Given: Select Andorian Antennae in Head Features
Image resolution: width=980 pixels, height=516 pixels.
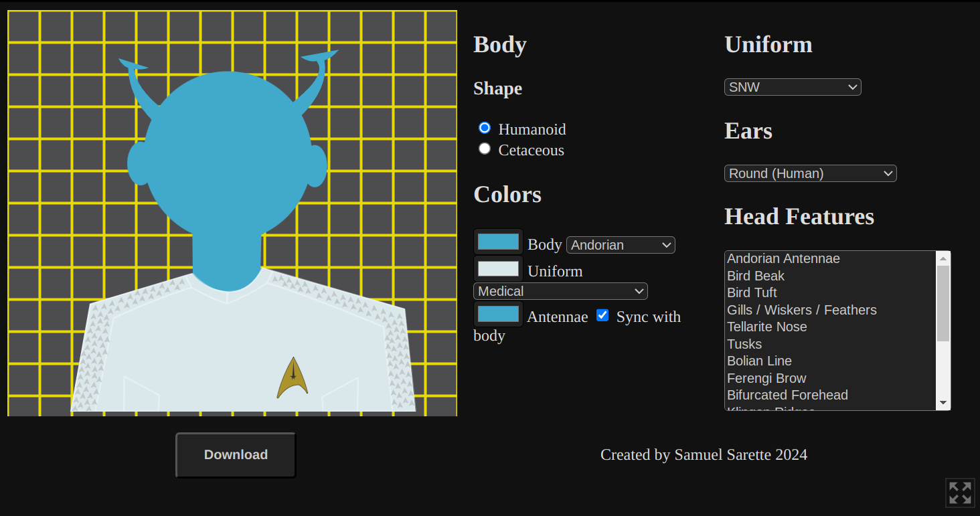Looking at the screenshot, I should [831, 259].
